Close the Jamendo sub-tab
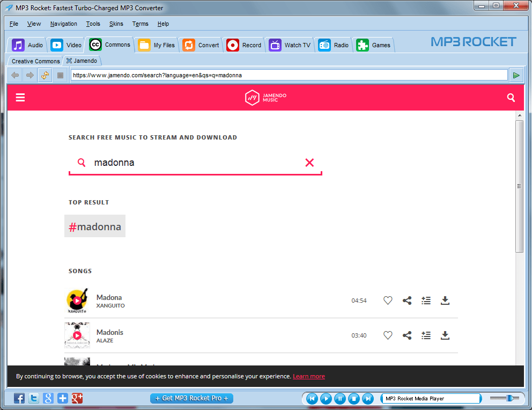532x410 pixels. click(69, 61)
